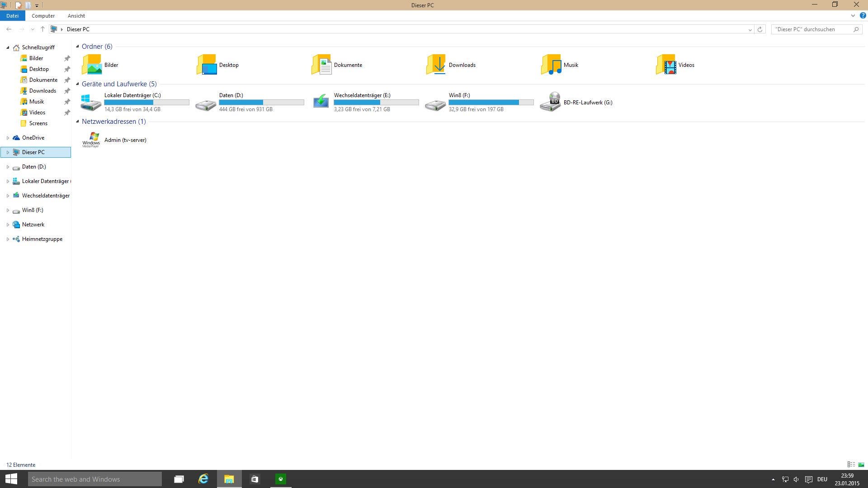Open the Videos folder icon in main pane
The width and height of the screenshot is (868, 488).
[x=666, y=65]
